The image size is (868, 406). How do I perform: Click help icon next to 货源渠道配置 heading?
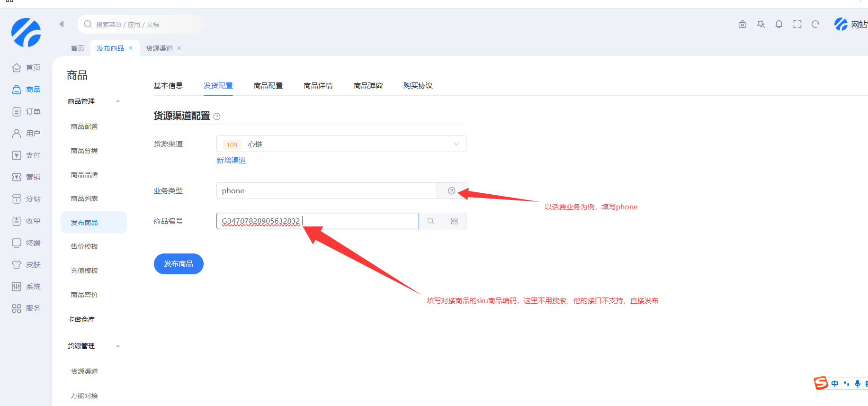click(217, 117)
